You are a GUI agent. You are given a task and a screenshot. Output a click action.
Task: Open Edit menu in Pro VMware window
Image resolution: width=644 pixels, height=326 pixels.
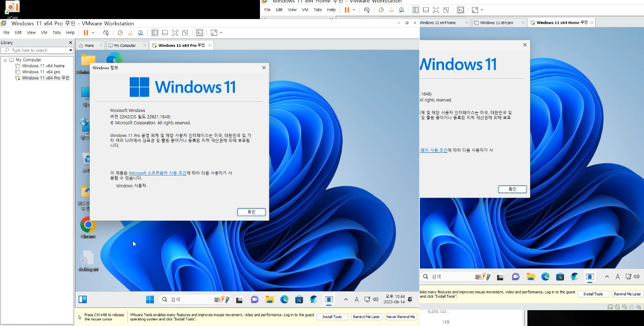[18, 33]
